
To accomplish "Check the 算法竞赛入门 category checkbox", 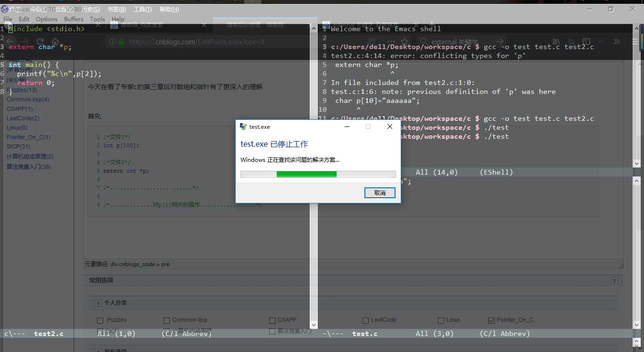I will pyautogui.click(x=272, y=331).
